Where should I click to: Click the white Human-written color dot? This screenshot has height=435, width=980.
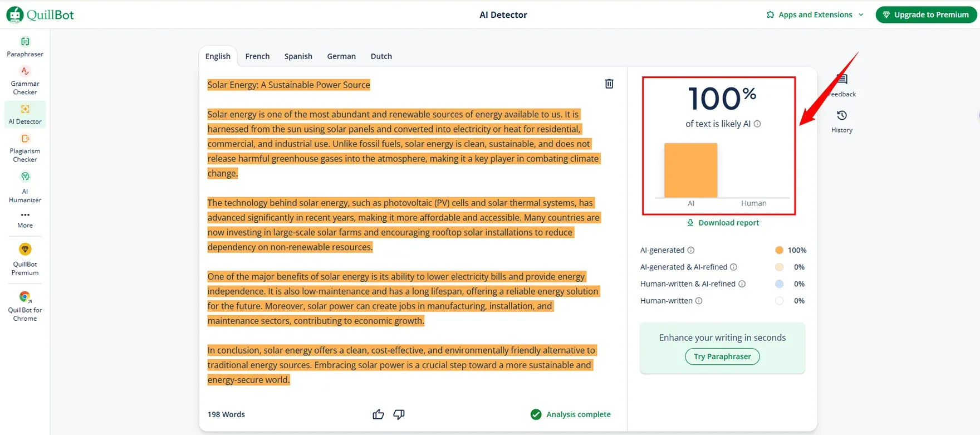pyautogui.click(x=780, y=301)
